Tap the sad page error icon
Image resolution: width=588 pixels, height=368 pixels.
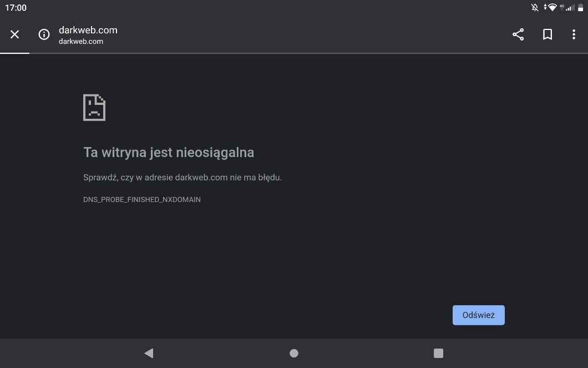[94, 107]
